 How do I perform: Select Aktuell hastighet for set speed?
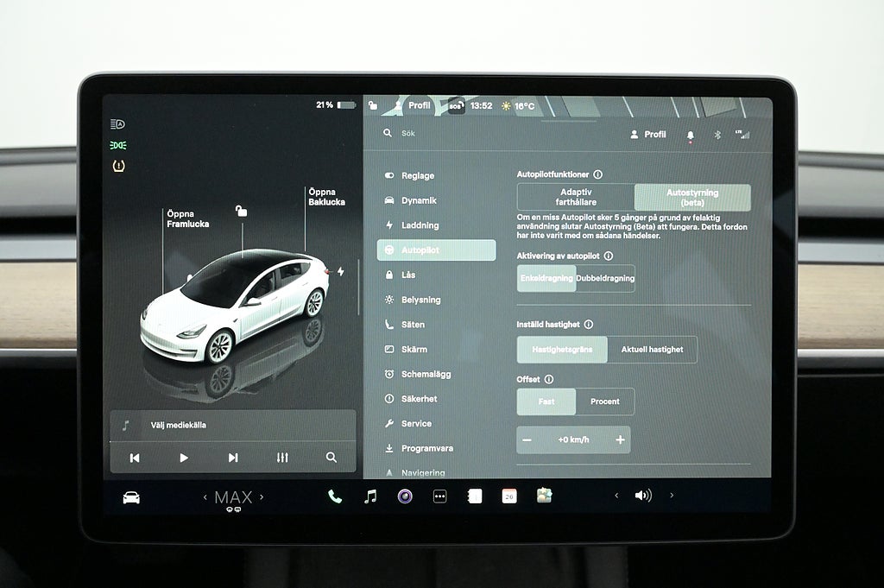pos(652,350)
